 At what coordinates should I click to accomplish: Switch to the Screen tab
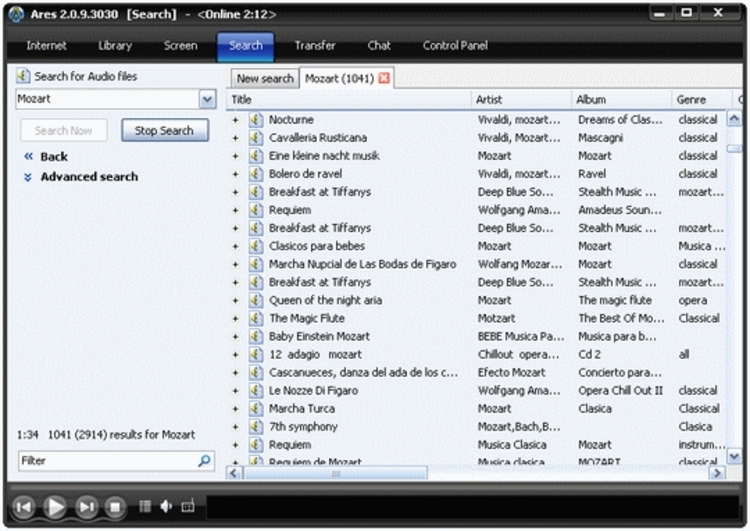tap(180, 46)
